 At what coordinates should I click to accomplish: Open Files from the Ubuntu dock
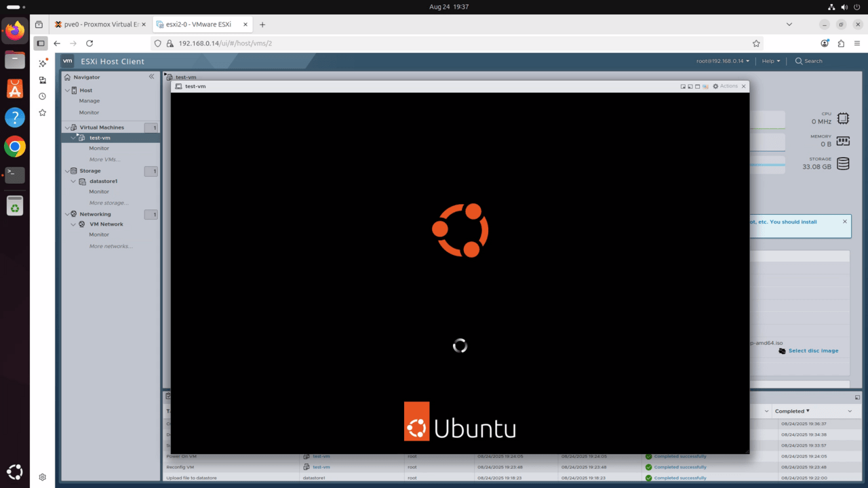[x=15, y=60]
